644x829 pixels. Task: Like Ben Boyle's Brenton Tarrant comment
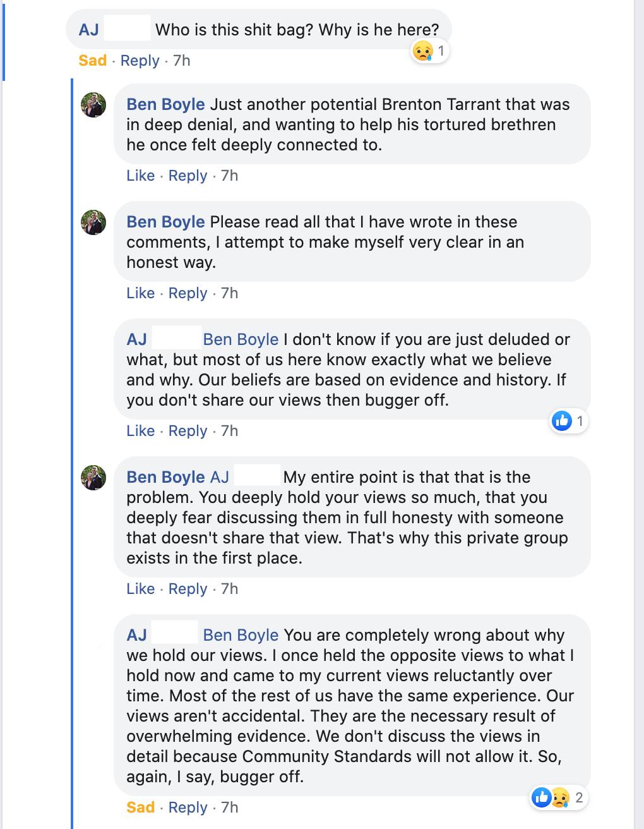[x=140, y=176]
